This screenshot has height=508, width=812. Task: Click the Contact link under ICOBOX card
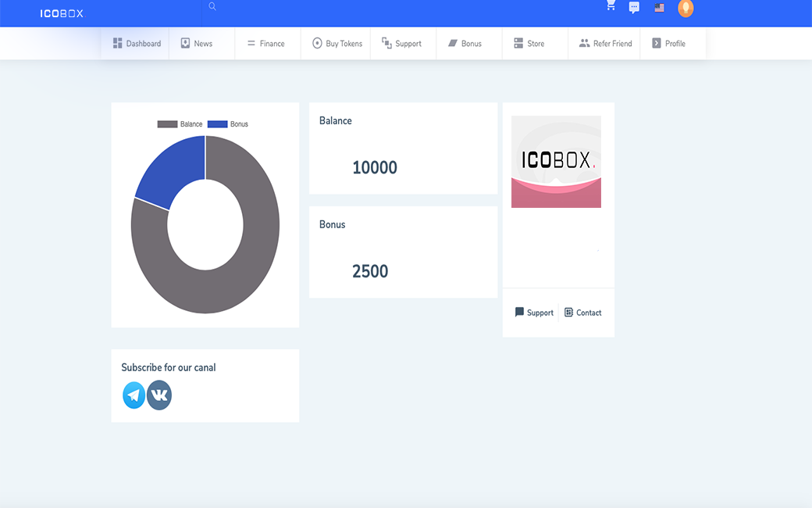coord(583,313)
